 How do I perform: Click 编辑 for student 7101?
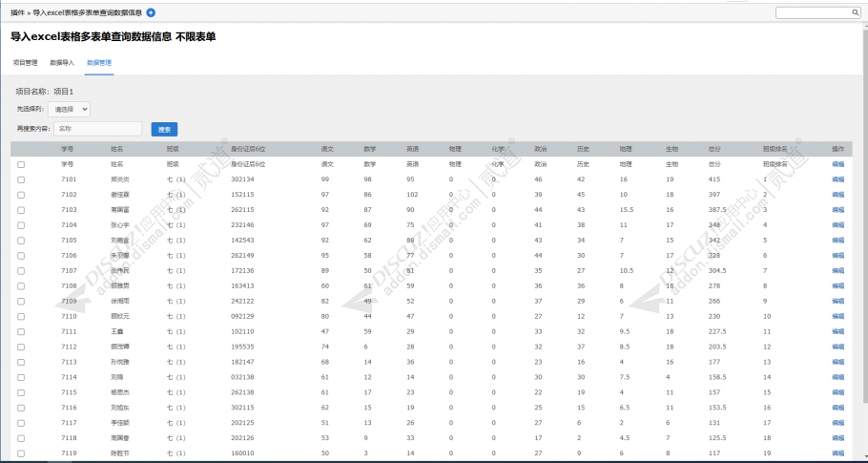[838, 179]
